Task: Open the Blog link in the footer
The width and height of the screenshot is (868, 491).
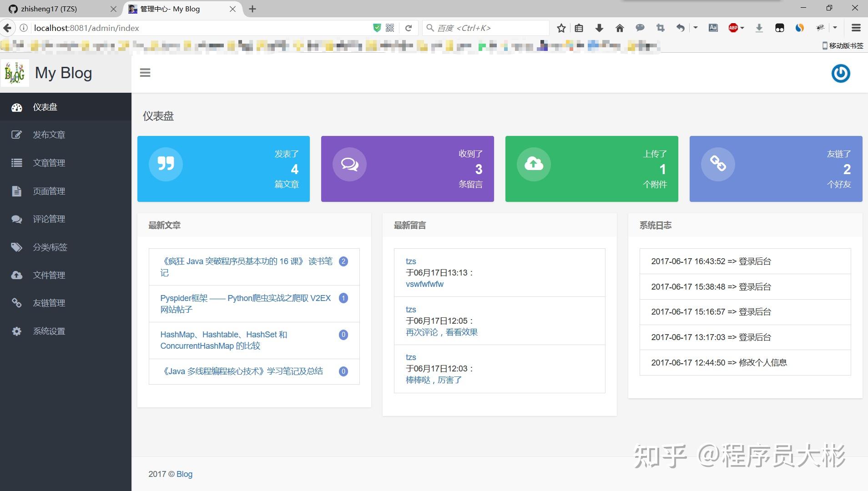Action: [x=184, y=474]
